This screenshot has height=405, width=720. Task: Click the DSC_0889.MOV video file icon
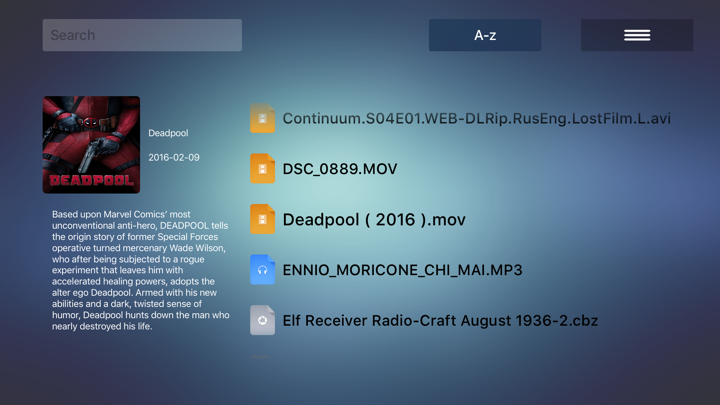(262, 169)
